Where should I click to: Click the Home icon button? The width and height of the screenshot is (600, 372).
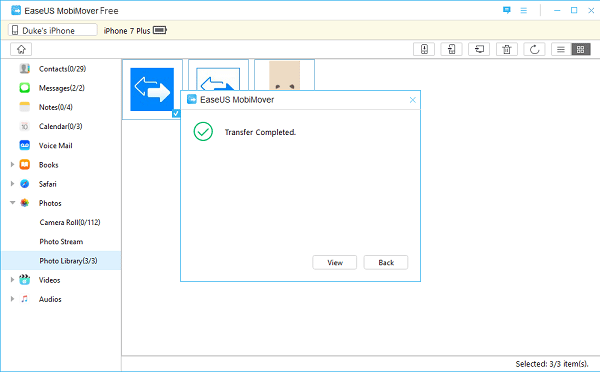(21, 49)
